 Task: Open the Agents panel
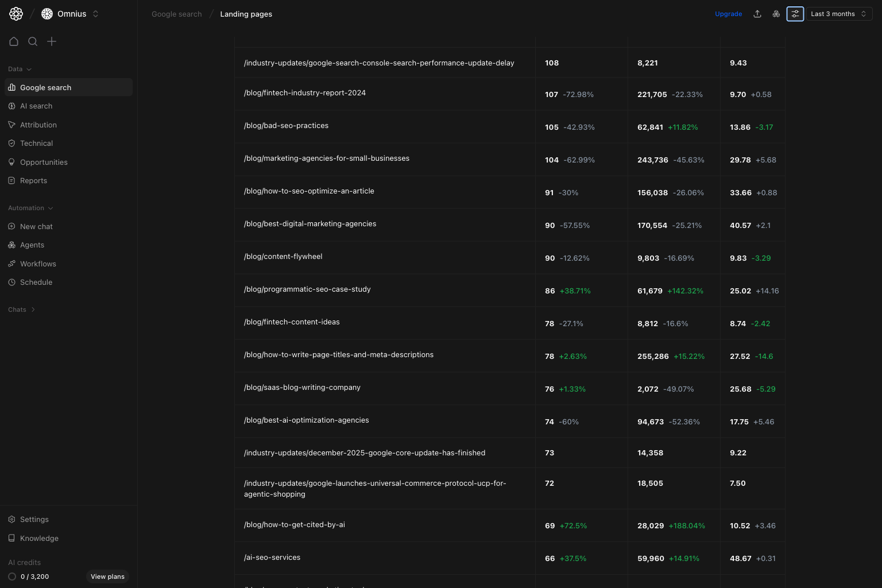point(32,245)
